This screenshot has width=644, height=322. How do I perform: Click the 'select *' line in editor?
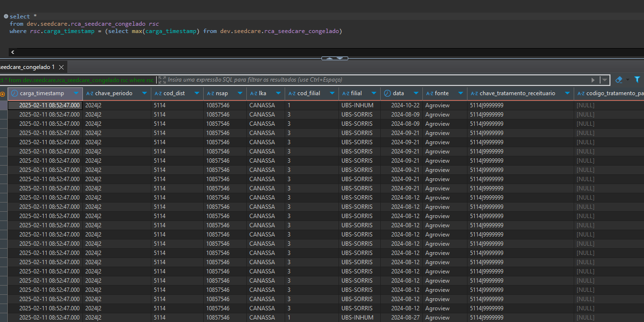pos(23,17)
